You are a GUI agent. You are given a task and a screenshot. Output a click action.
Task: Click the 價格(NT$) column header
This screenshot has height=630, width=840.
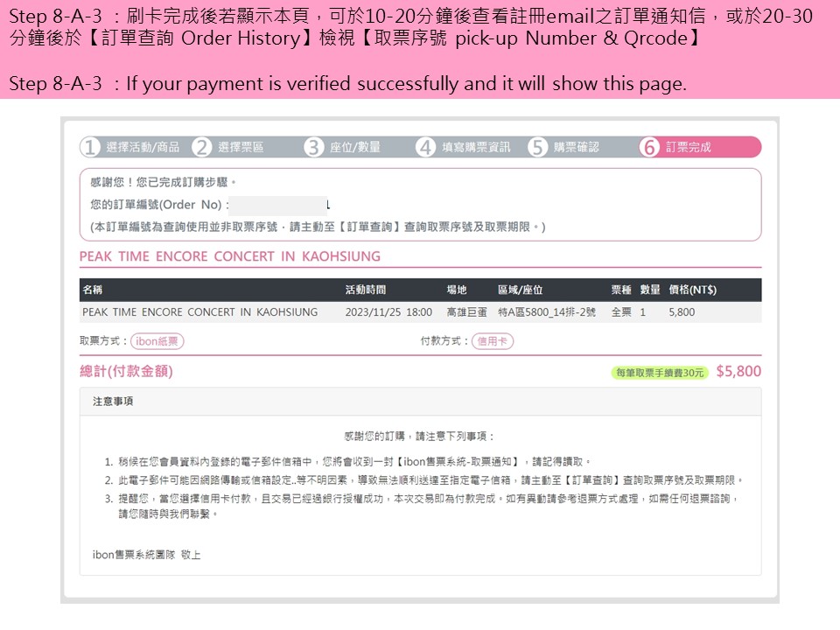[x=692, y=290]
